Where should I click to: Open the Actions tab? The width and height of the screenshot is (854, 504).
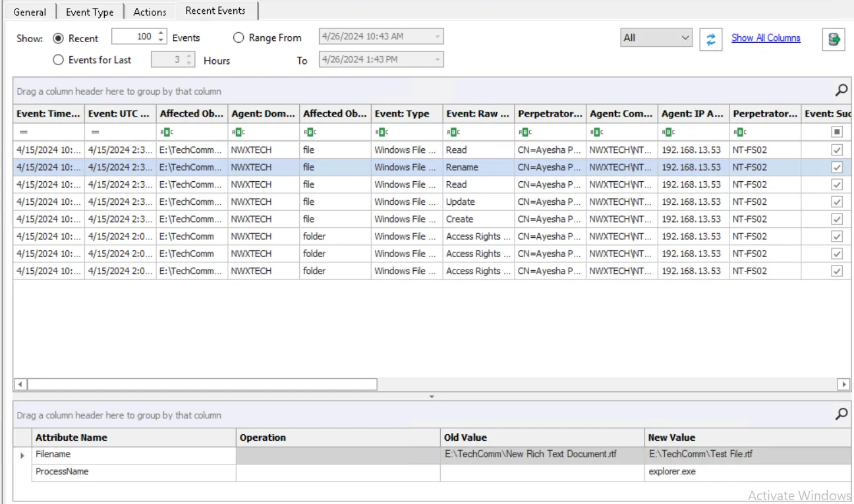150,12
